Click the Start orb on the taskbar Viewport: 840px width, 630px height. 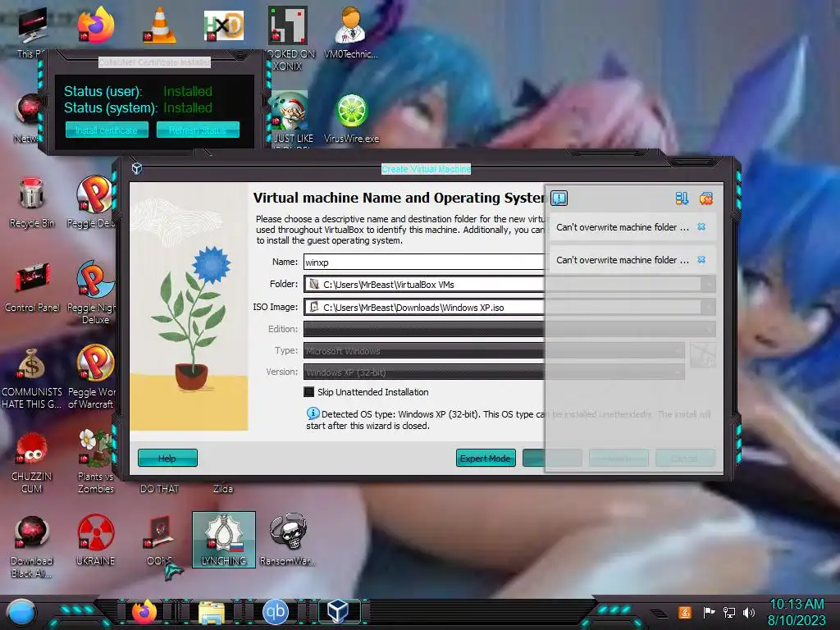21,612
